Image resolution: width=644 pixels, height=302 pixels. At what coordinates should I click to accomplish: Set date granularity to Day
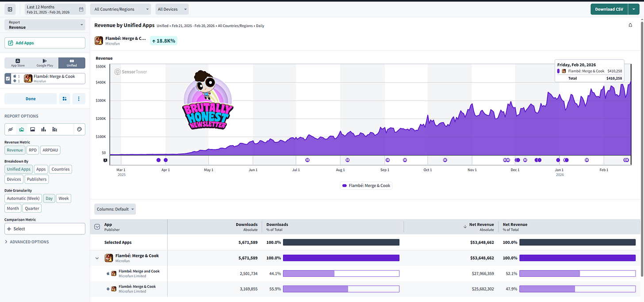(49, 198)
